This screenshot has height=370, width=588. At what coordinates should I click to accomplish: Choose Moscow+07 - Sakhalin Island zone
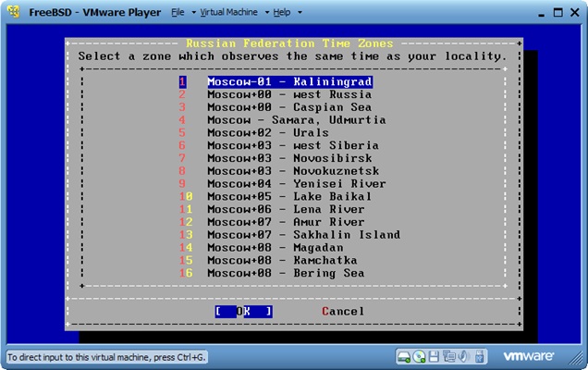(303, 235)
